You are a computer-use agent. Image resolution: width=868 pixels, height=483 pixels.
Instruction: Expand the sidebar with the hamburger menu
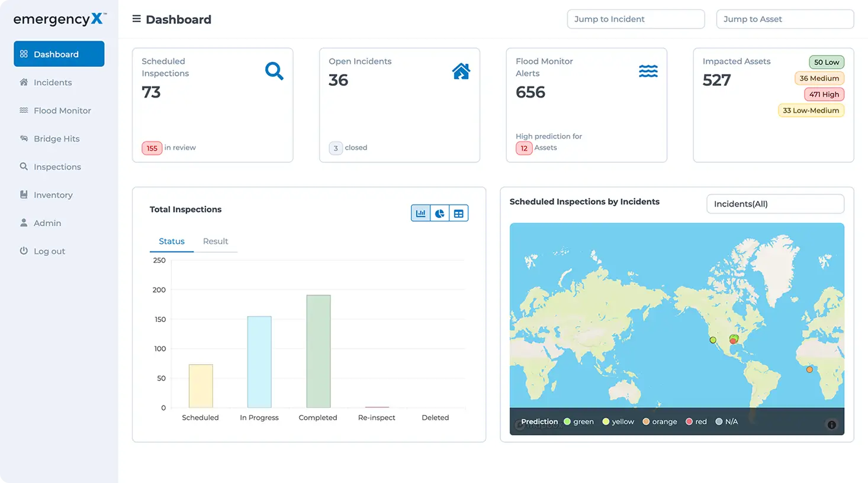tap(136, 18)
